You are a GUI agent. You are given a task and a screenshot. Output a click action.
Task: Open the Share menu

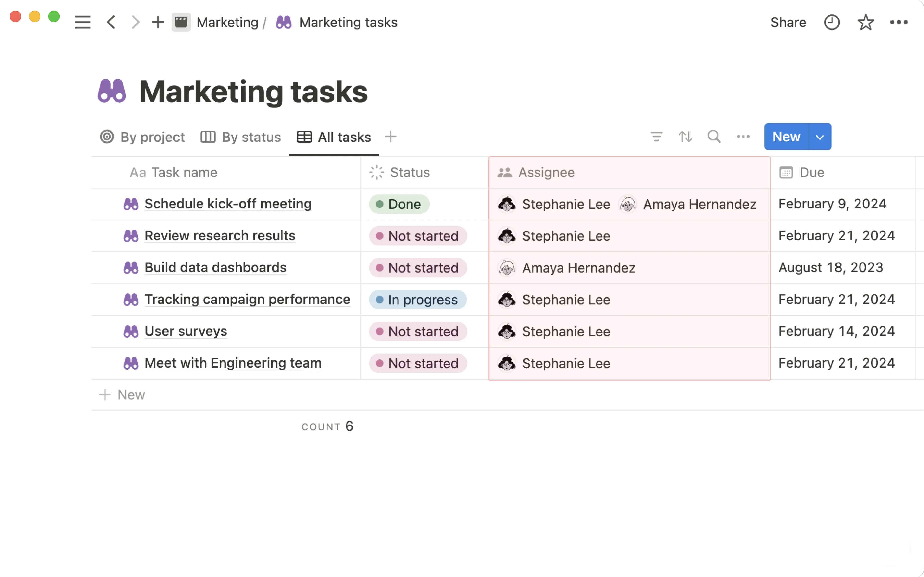(788, 22)
